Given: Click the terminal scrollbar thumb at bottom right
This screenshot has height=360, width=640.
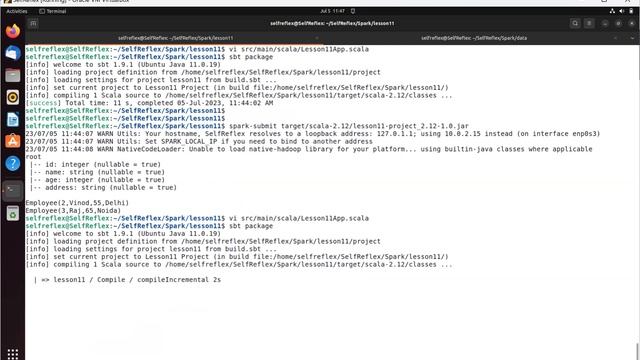Looking at the screenshot, I should tap(638, 351).
